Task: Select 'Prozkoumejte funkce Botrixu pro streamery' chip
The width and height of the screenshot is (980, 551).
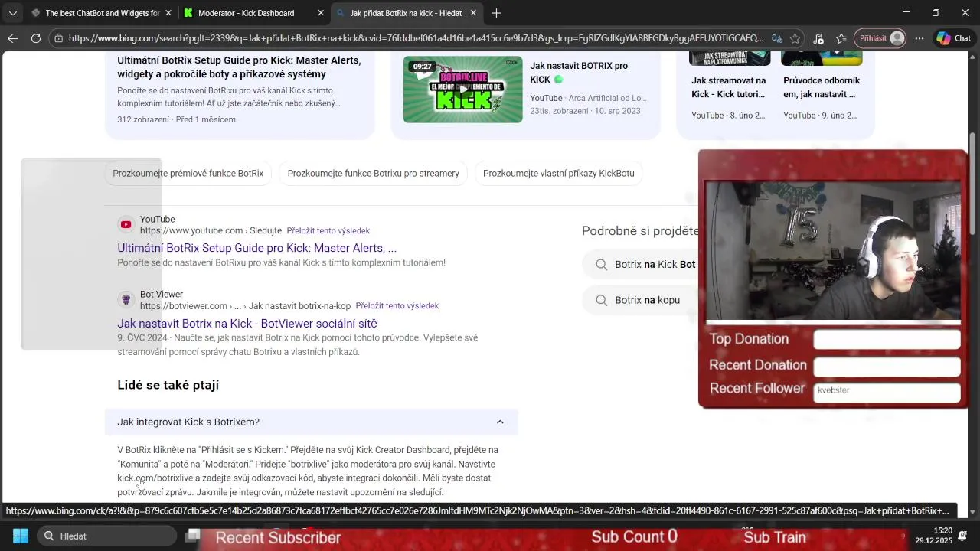Action: click(x=373, y=174)
